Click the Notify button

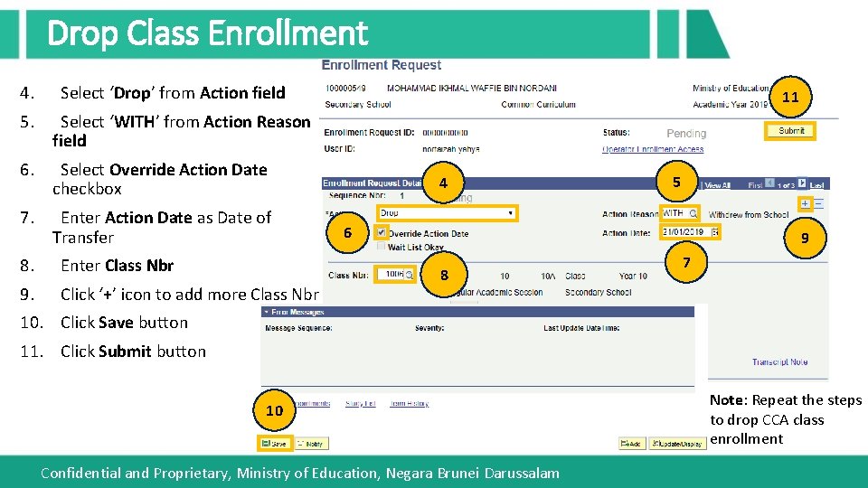point(311,444)
